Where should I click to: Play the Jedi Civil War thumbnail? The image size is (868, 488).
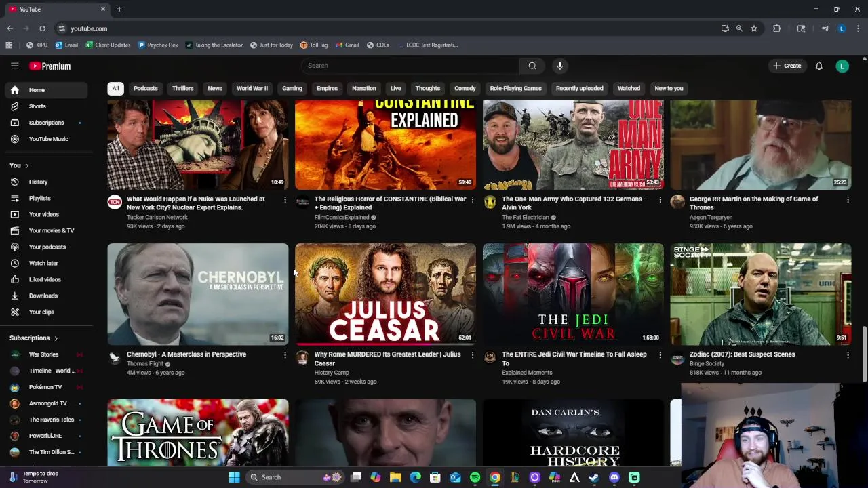pyautogui.click(x=573, y=294)
